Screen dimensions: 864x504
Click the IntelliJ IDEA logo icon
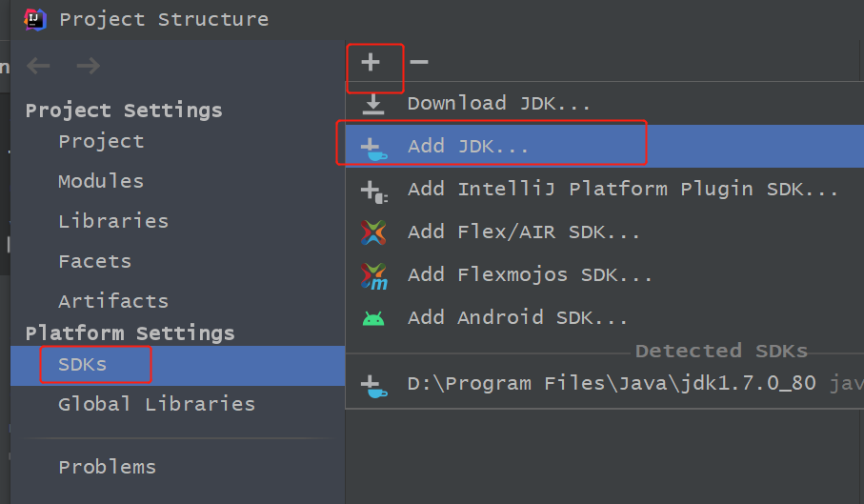click(x=35, y=18)
